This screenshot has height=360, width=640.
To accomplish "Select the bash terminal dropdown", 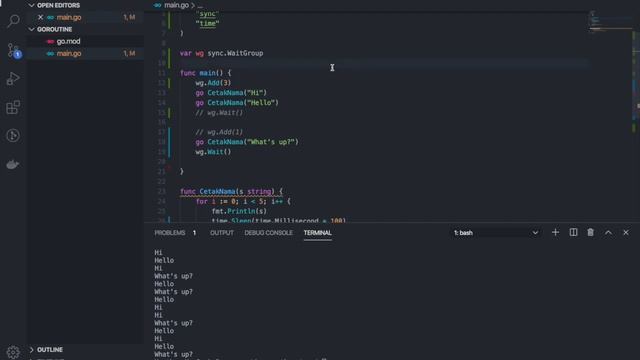I will point(496,233).
